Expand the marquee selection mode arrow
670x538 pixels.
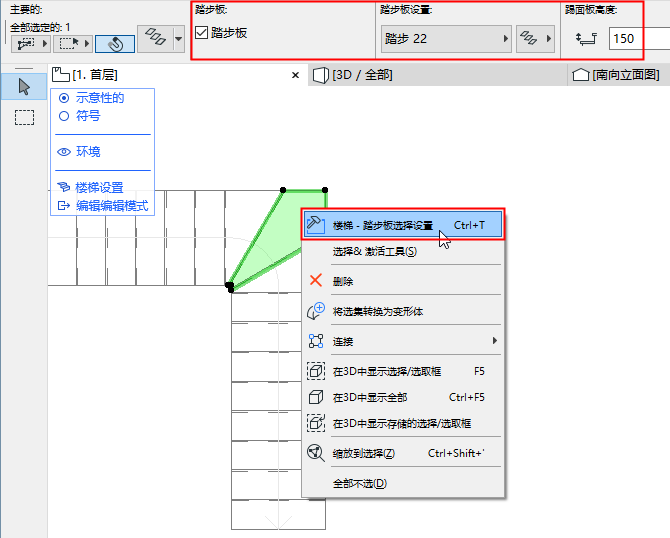pyautogui.click(x=87, y=44)
